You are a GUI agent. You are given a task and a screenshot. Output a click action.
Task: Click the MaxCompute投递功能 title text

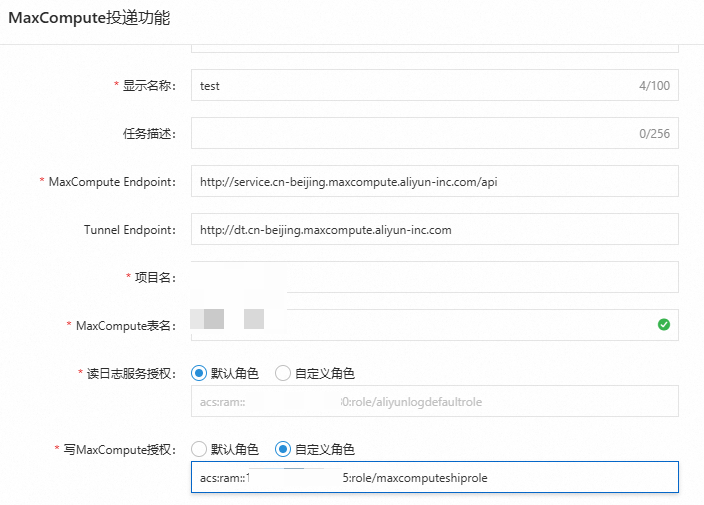tap(89, 18)
